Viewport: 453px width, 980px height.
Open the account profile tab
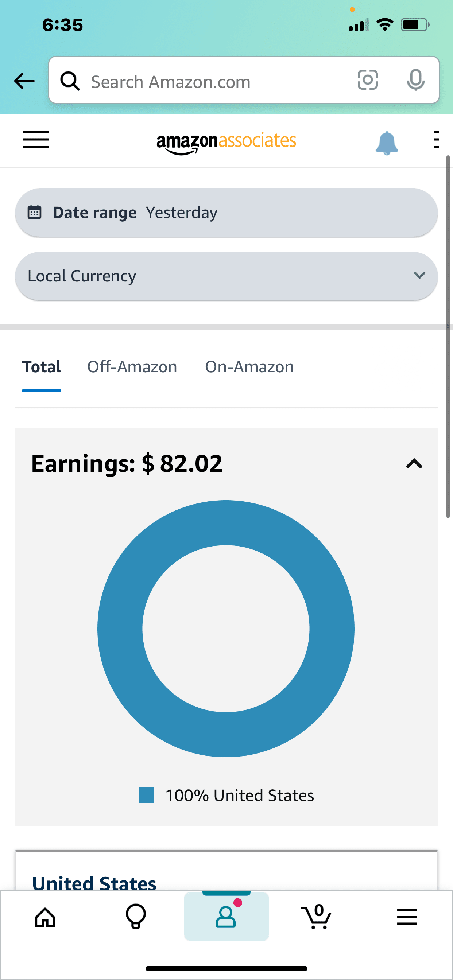226,917
